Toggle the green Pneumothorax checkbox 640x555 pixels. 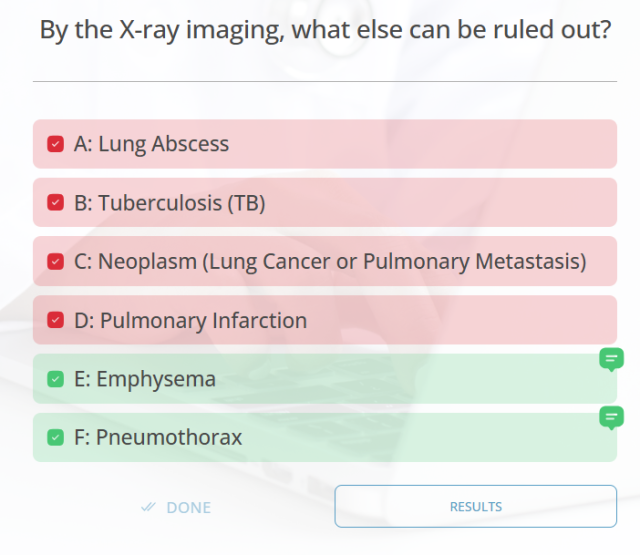click(56, 438)
